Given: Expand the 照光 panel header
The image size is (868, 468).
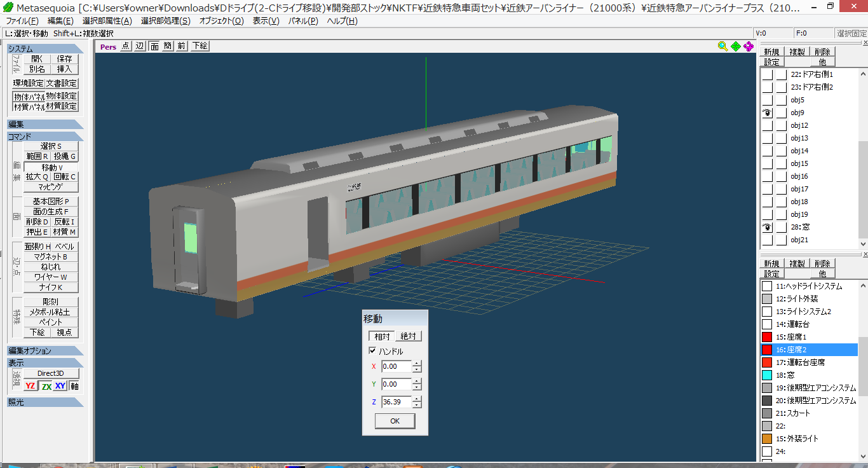Looking at the screenshot, I should [x=45, y=402].
